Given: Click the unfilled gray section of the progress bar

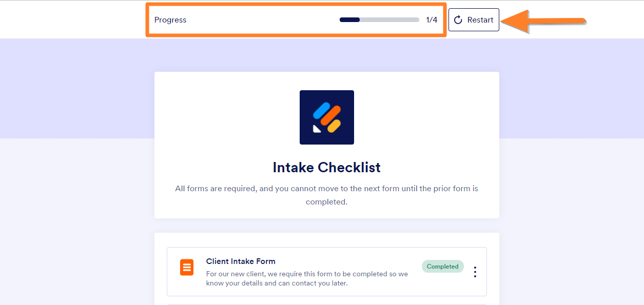Looking at the screenshot, I should pyautogui.click(x=389, y=20).
